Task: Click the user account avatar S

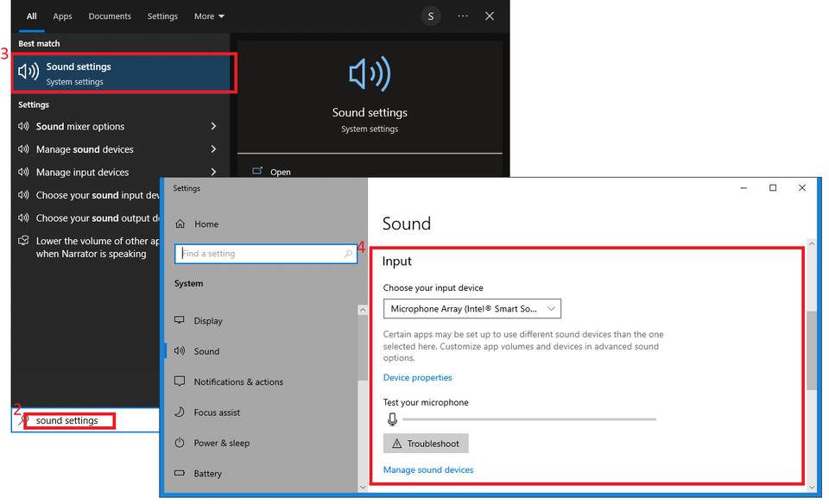Action: point(430,16)
